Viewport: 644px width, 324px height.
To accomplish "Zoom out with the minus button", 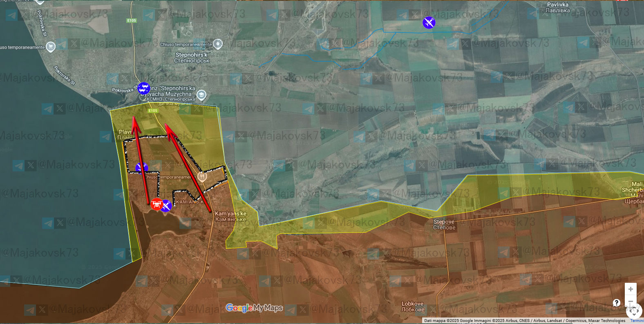I will pos(631,301).
